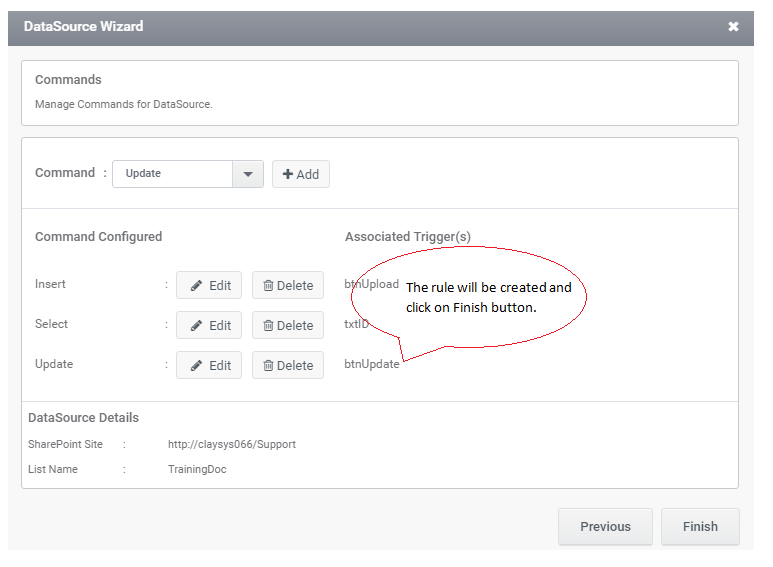Delete the Select command
Image resolution: width=773 pixels, height=567 pixels.
[288, 325]
